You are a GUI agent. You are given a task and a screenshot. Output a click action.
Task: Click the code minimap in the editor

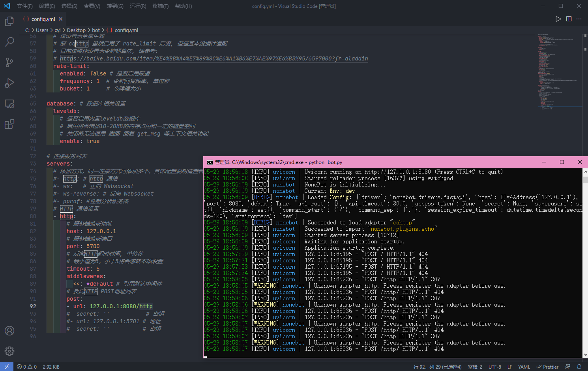click(560, 71)
